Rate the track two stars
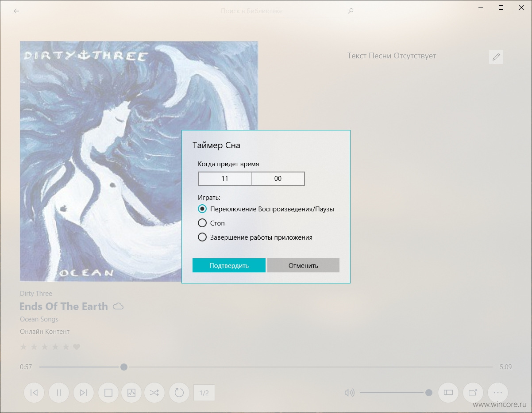532x413 pixels. 34,347
